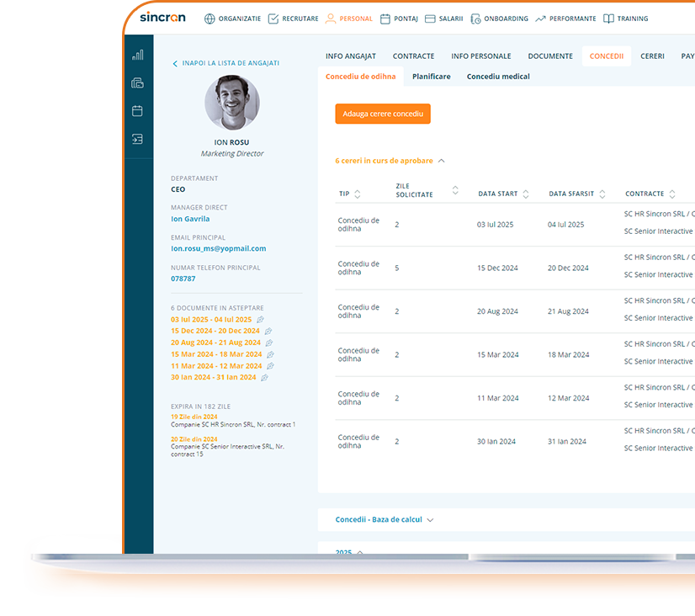Open the Planificare sub-tab

click(431, 76)
